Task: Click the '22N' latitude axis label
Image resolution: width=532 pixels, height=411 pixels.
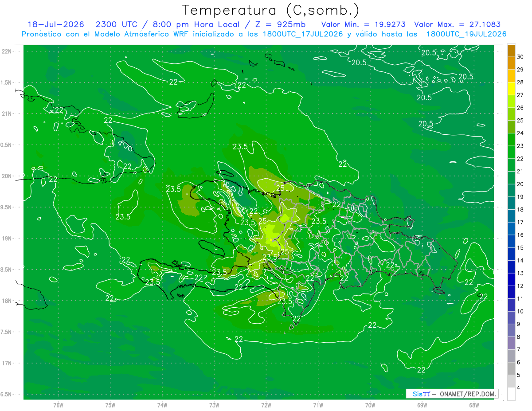Action: tap(7, 51)
